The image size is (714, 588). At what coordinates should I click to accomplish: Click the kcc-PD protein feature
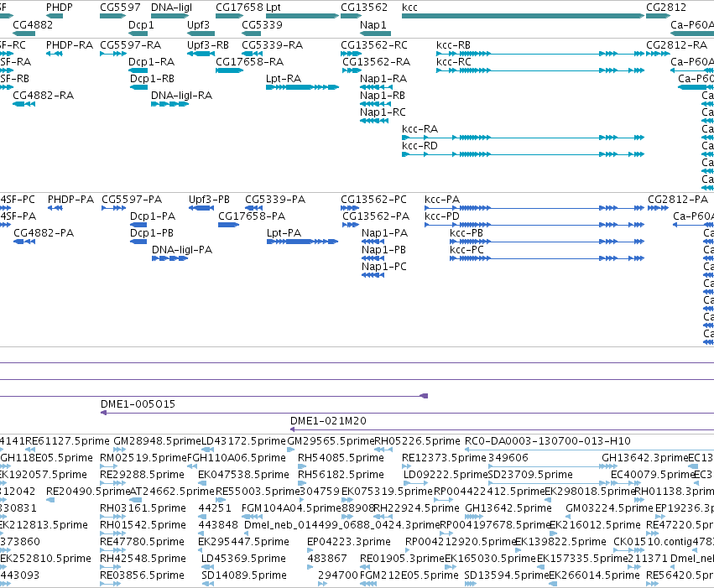tap(534, 225)
